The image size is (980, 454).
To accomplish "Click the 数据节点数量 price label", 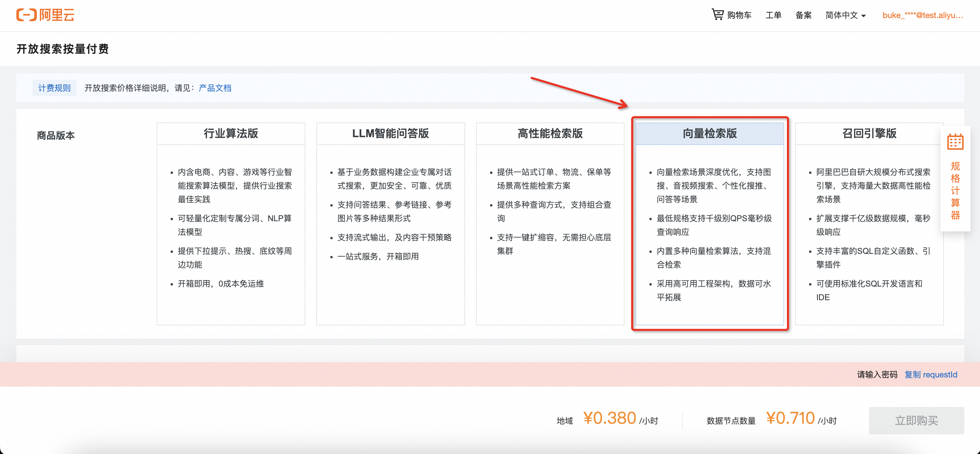I will click(x=731, y=421).
